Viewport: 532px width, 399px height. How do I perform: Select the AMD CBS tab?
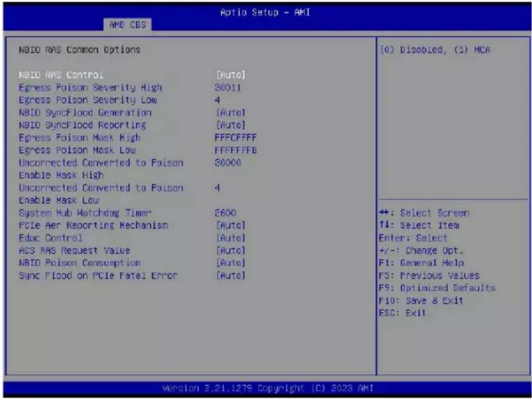pyautogui.click(x=128, y=25)
